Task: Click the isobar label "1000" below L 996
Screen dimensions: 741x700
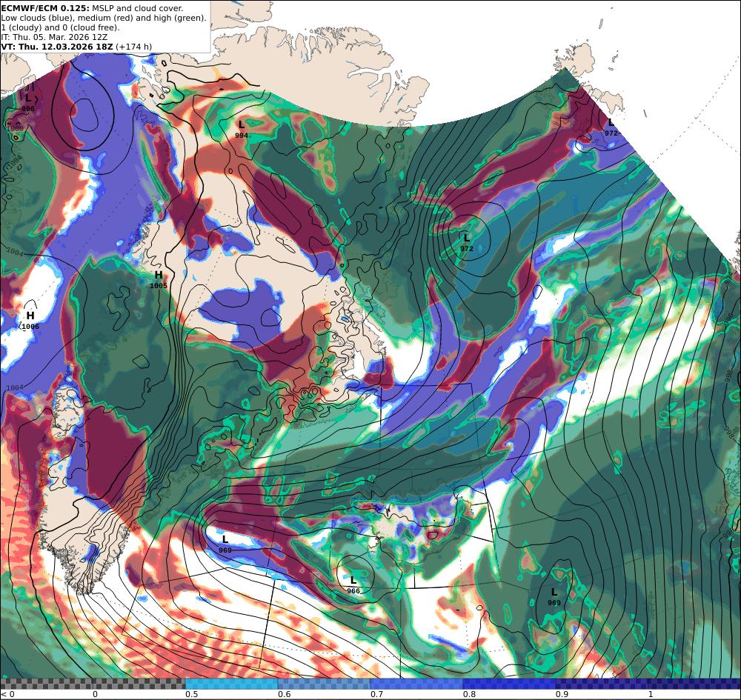Action: (14, 128)
